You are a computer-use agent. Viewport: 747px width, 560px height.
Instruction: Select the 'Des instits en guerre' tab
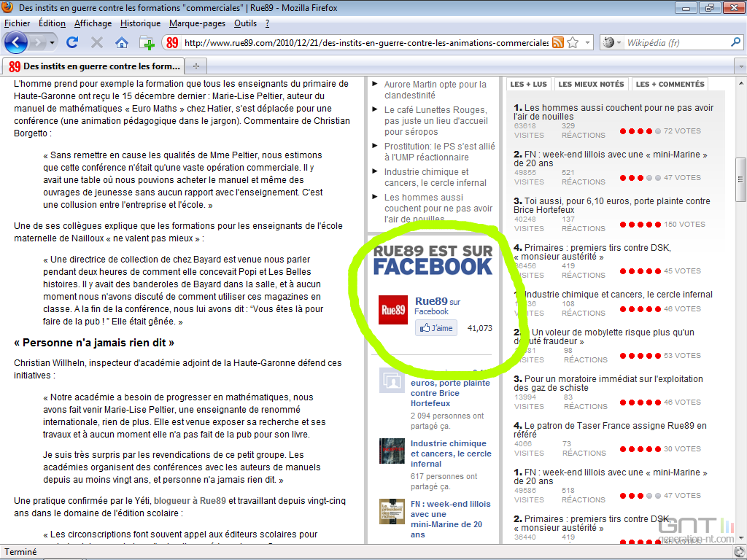[x=93, y=66]
